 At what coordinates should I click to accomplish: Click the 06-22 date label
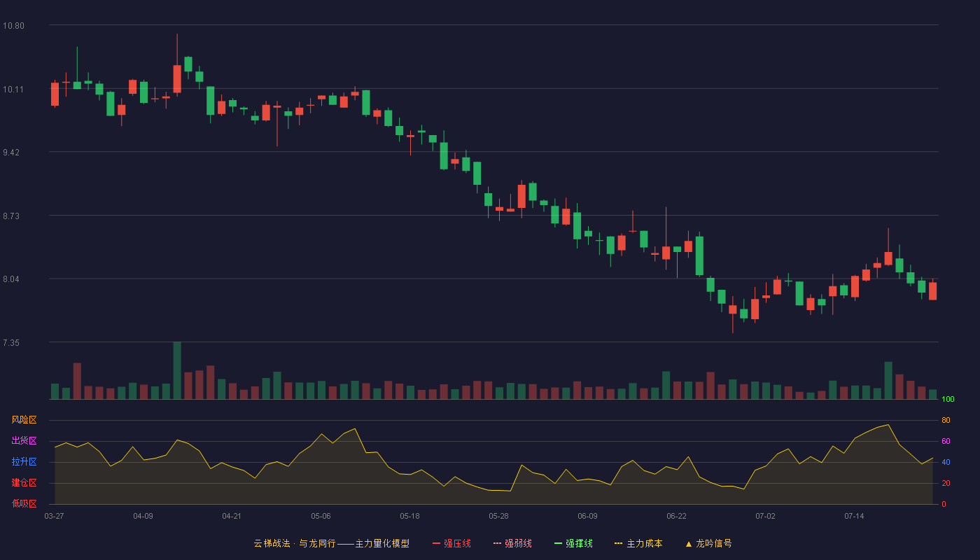(676, 516)
